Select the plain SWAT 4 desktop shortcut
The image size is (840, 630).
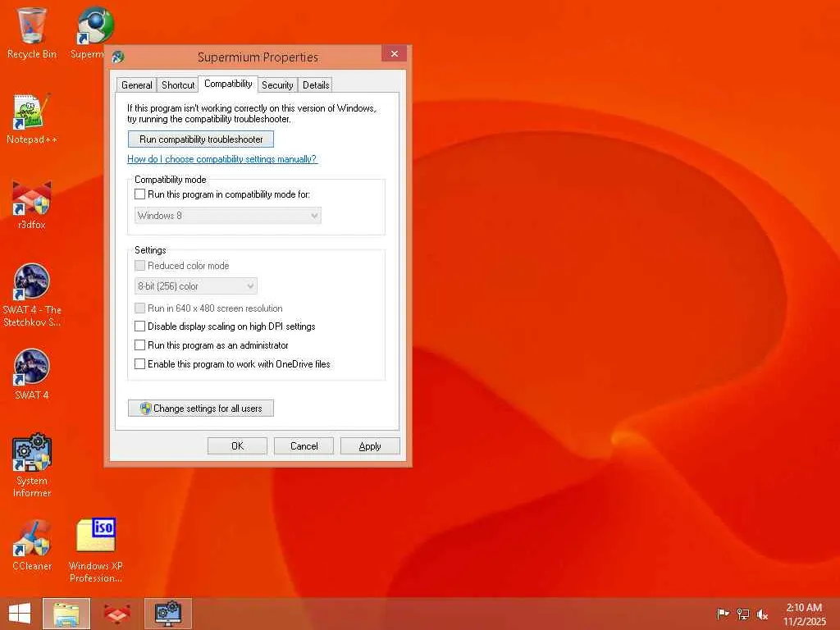click(x=32, y=375)
